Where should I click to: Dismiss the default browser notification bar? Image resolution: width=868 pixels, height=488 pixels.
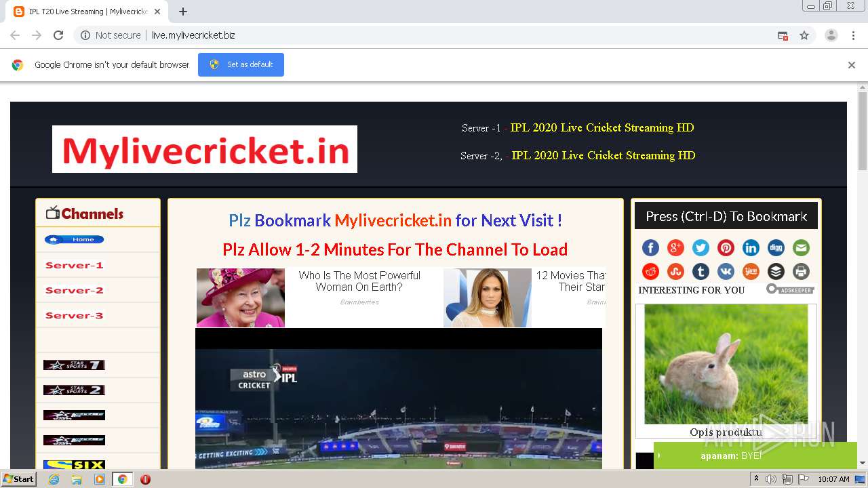852,65
